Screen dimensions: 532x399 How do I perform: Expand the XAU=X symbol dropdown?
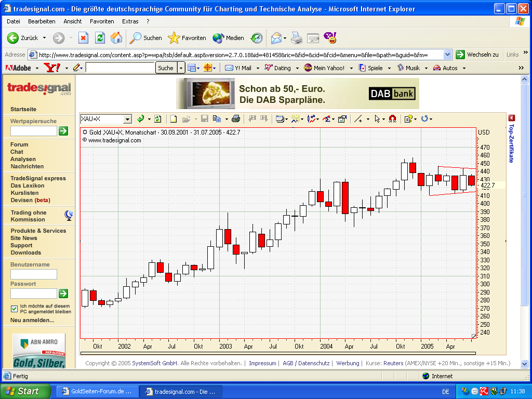point(127,119)
